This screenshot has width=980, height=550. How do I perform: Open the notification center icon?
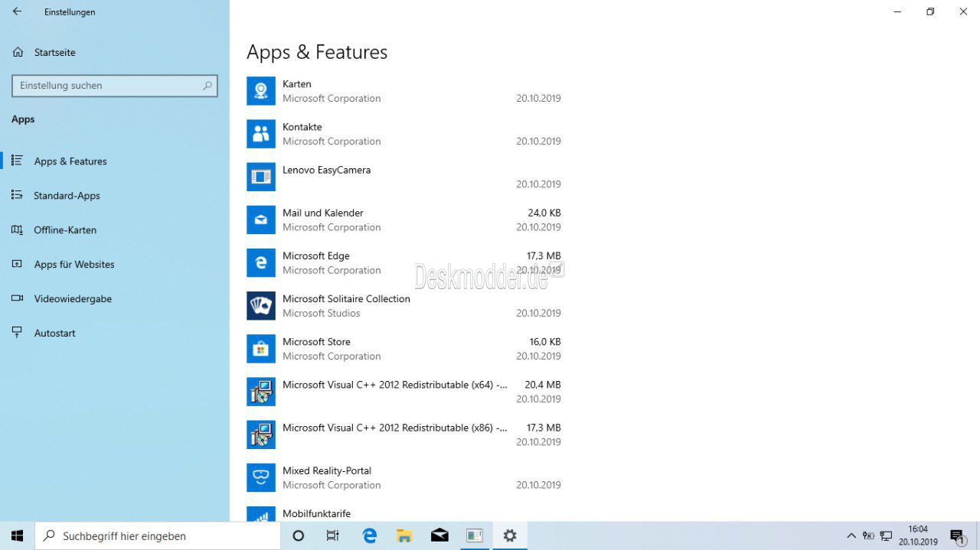957,535
